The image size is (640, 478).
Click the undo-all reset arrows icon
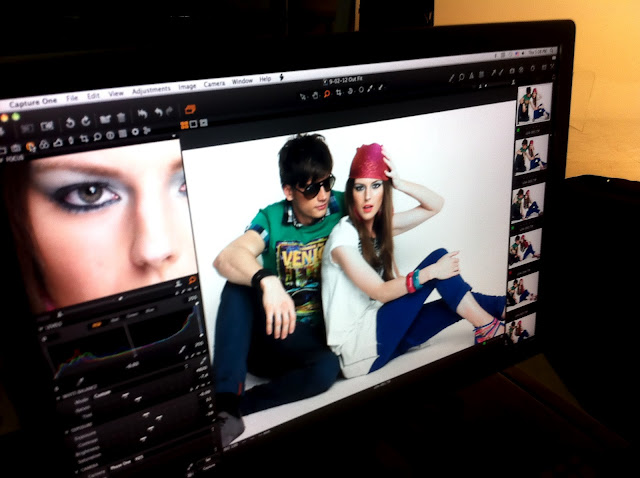point(142,114)
